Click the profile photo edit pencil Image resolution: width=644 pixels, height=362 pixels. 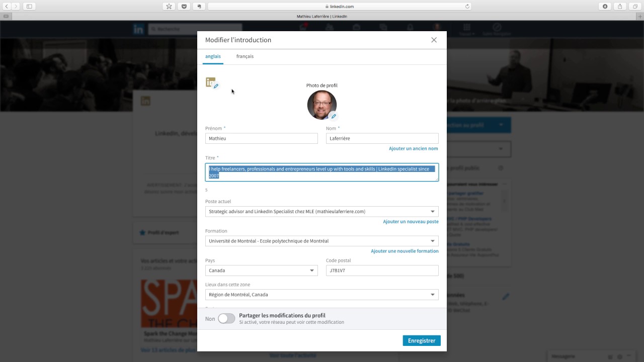[333, 116]
